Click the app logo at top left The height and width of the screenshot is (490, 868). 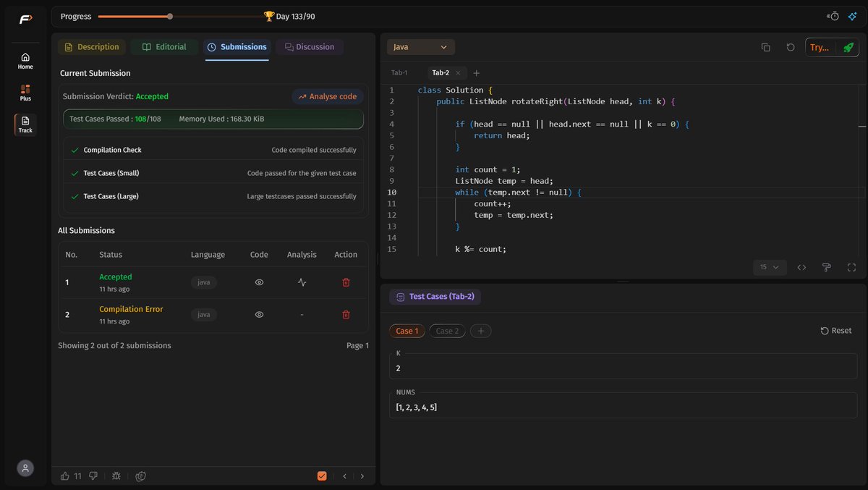coord(25,19)
